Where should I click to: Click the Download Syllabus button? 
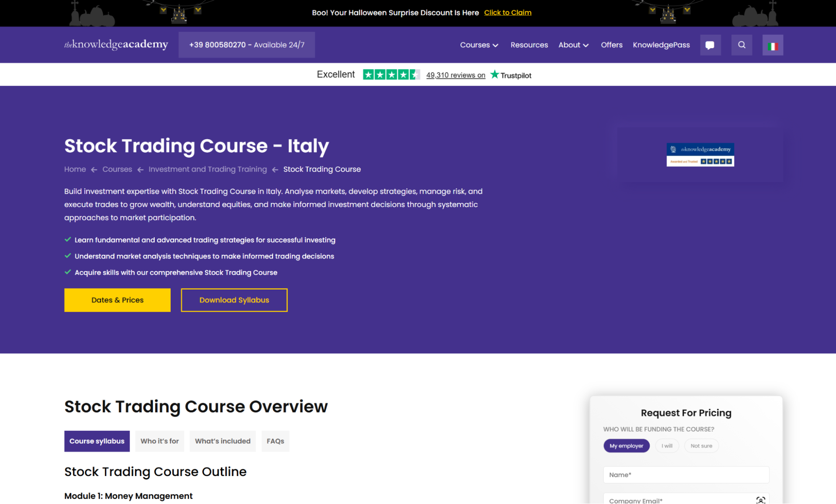234,300
